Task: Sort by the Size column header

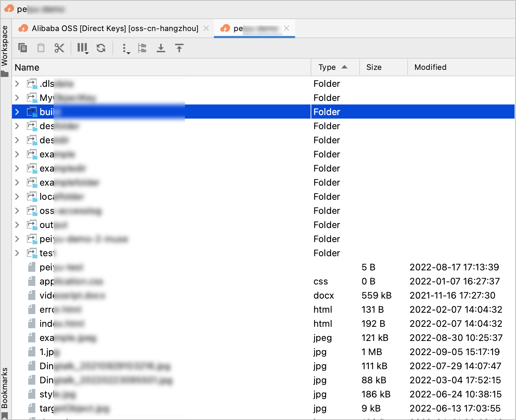Action: coord(383,67)
